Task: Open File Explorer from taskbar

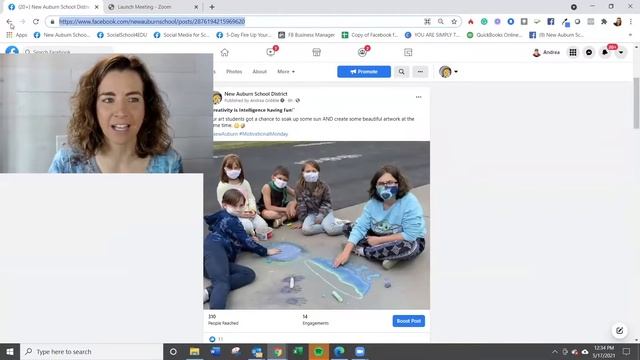Action: pos(194,351)
